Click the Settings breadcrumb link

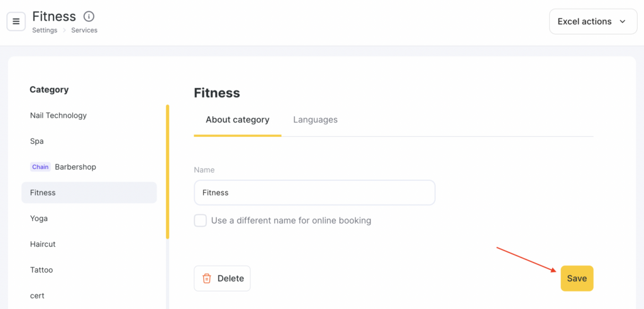pyautogui.click(x=45, y=30)
